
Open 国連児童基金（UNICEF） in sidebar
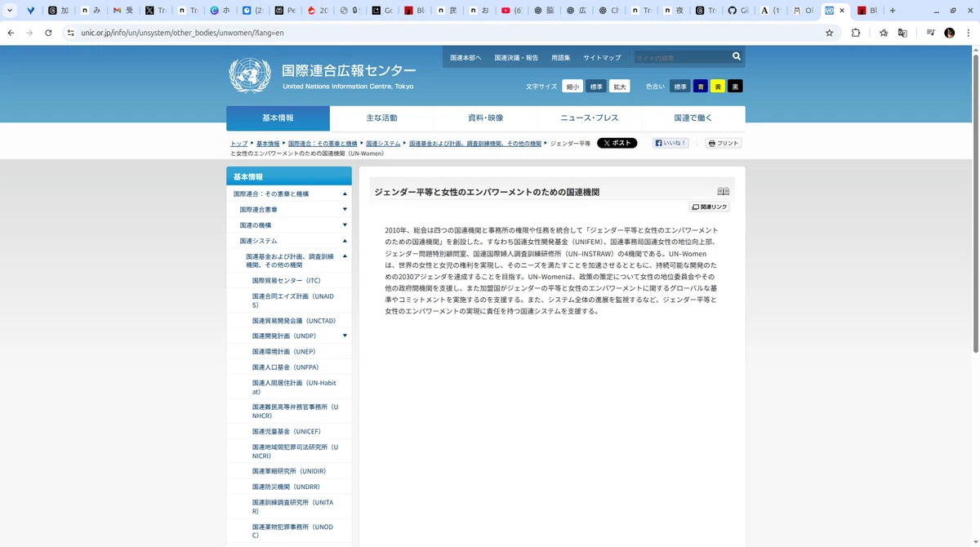click(287, 431)
